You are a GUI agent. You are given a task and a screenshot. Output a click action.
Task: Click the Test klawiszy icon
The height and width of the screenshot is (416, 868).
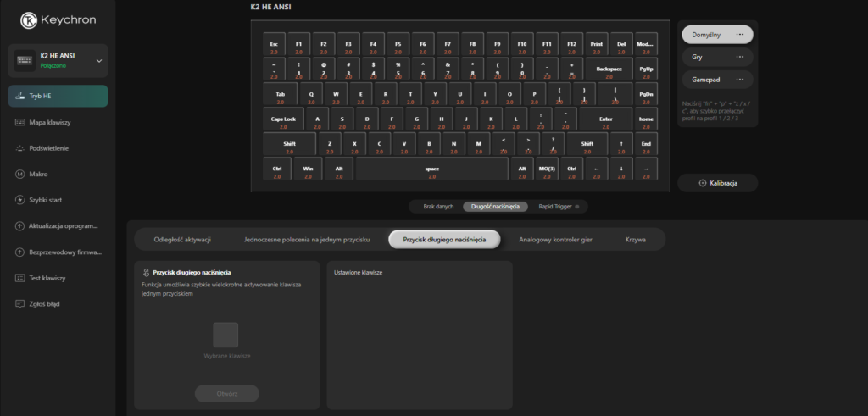[20, 278]
